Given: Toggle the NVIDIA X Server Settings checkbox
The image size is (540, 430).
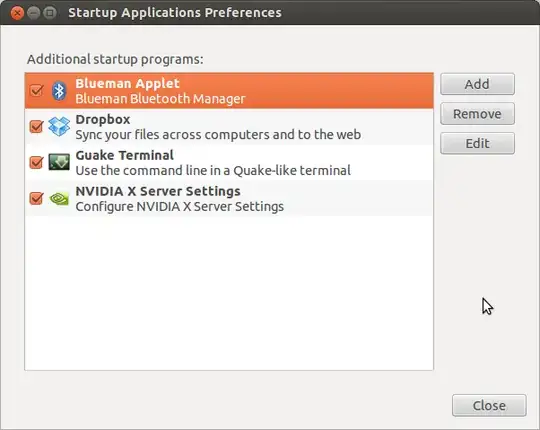Looking at the screenshot, I should point(36,198).
